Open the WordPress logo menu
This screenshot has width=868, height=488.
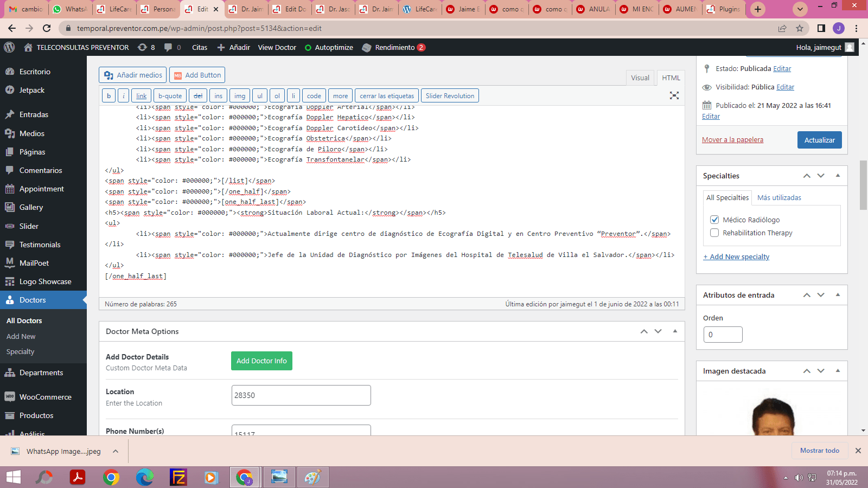click(x=9, y=47)
